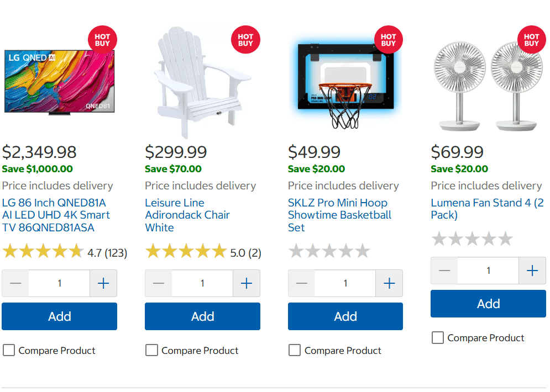This screenshot has height=392, width=550.
Task: Click quantity field for SKLZ Mini Hoop
Action: tap(345, 283)
